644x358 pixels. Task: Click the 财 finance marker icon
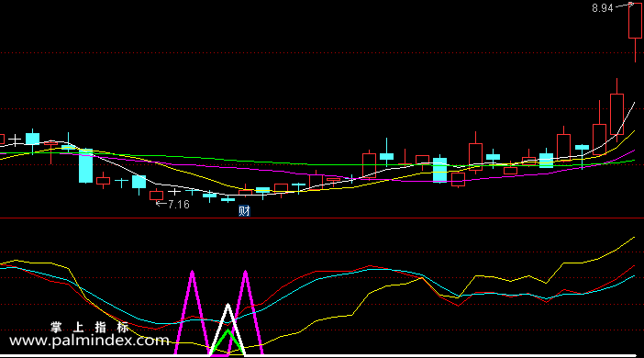244,211
